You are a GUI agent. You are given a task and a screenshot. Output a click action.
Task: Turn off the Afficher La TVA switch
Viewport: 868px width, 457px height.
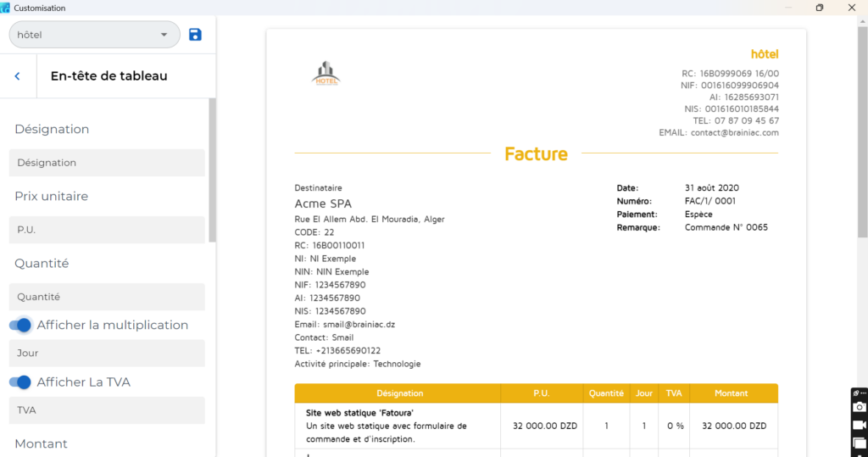pyautogui.click(x=20, y=382)
